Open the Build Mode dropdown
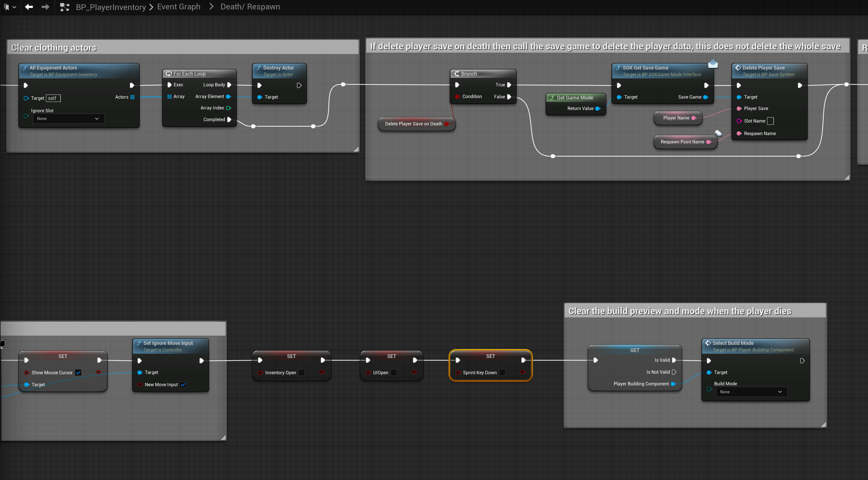The width and height of the screenshot is (868, 480). click(751, 392)
